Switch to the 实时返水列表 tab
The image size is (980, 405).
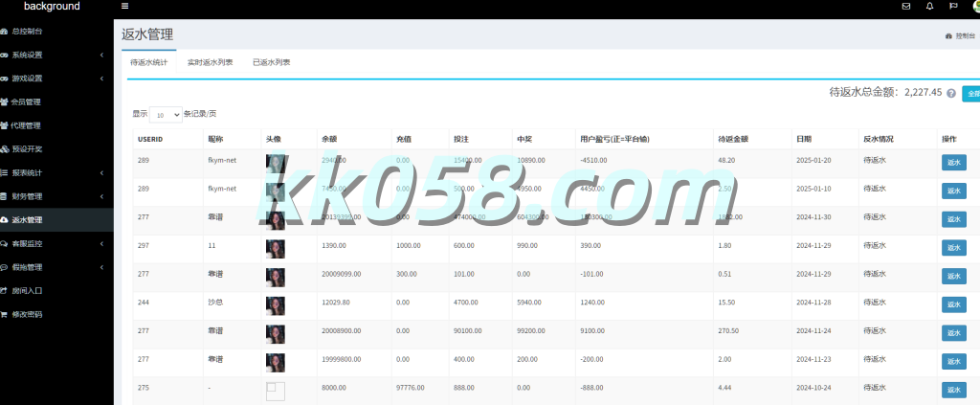tap(210, 62)
